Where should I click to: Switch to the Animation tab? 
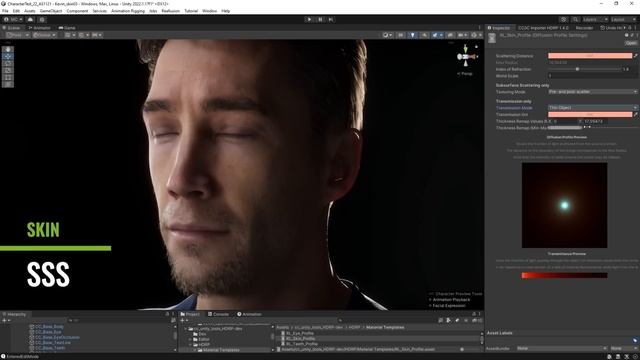click(249, 314)
